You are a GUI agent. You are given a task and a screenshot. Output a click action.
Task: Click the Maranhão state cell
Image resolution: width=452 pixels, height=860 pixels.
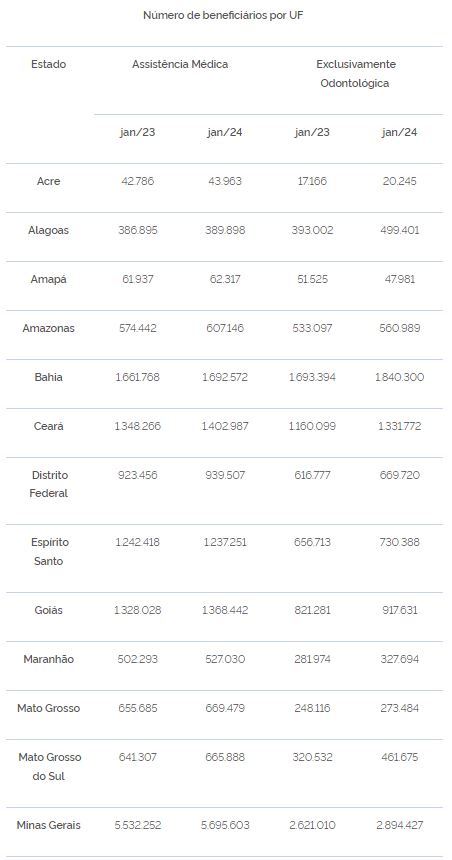[48, 659]
